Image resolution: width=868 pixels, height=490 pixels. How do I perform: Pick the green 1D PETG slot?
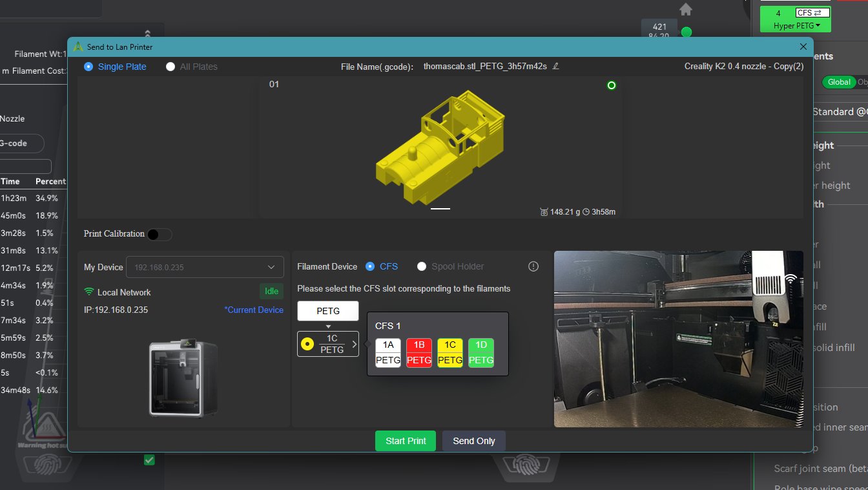[481, 353]
